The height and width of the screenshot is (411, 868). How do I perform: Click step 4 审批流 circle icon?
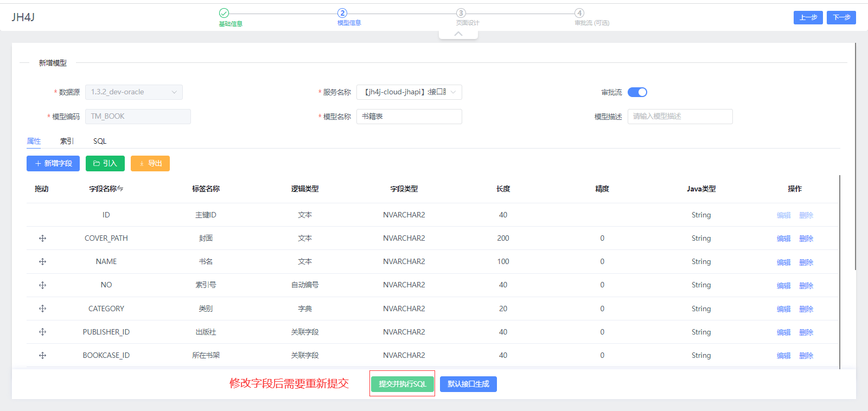[579, 13]
